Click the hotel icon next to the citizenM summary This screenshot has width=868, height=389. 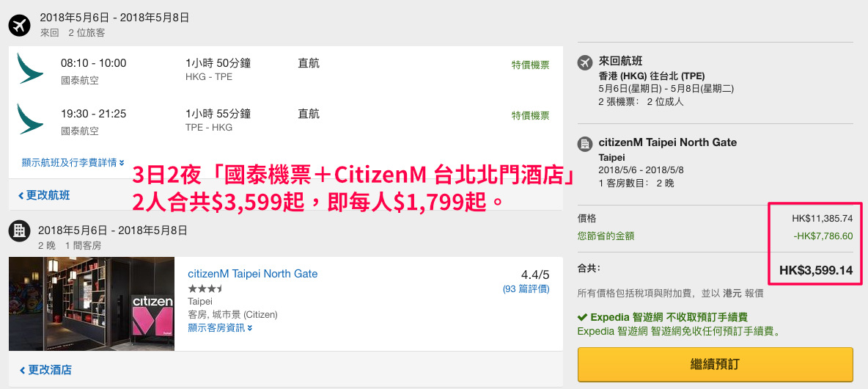(x=585, y=144)
